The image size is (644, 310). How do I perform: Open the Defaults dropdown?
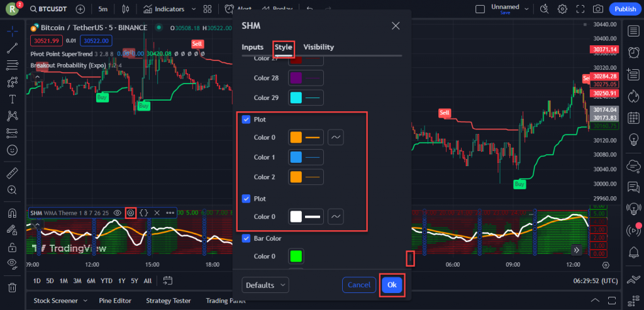point(265,285)
